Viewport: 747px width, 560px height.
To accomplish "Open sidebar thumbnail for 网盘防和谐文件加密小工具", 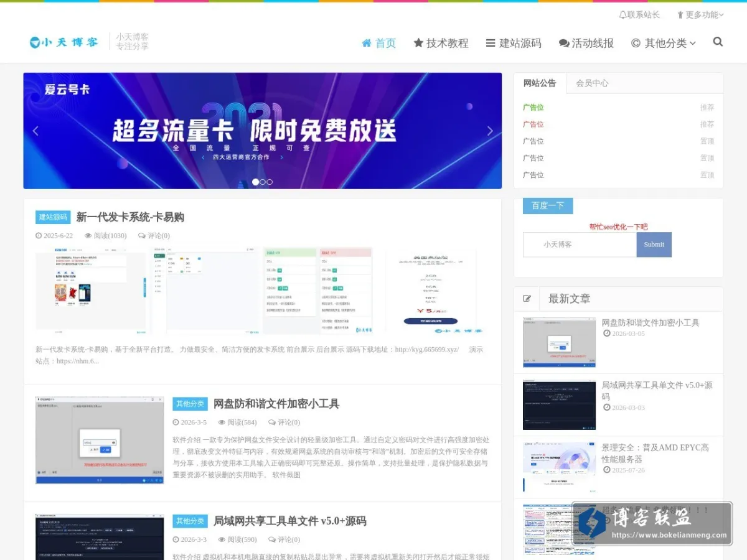I will click(x=559, y=343).
